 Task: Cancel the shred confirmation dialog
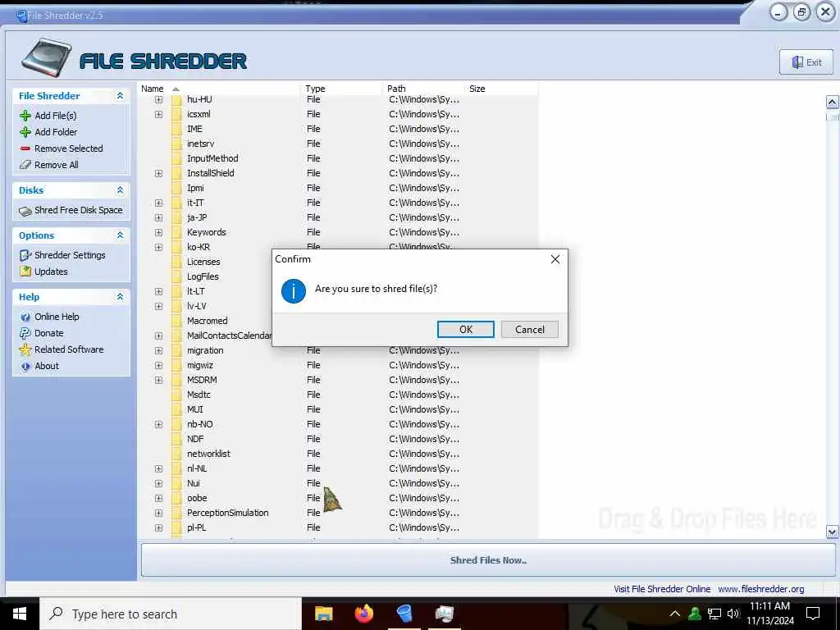click(530, 330)
